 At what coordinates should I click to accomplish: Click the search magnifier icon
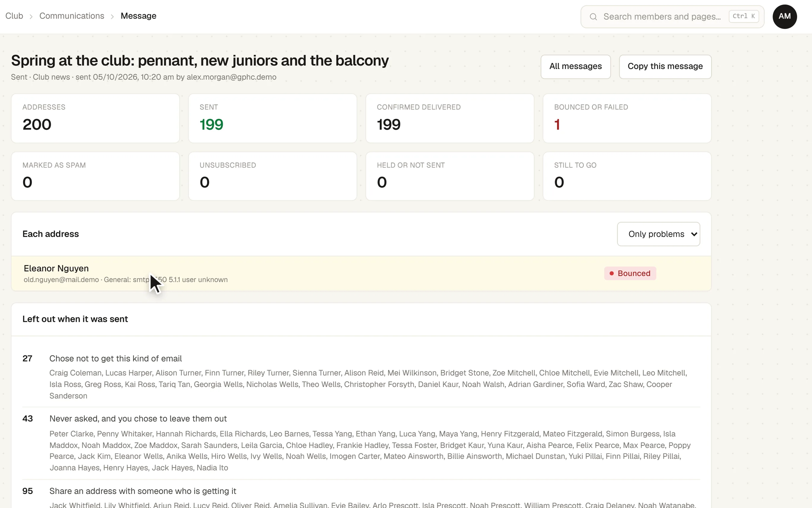pos(593,16)
